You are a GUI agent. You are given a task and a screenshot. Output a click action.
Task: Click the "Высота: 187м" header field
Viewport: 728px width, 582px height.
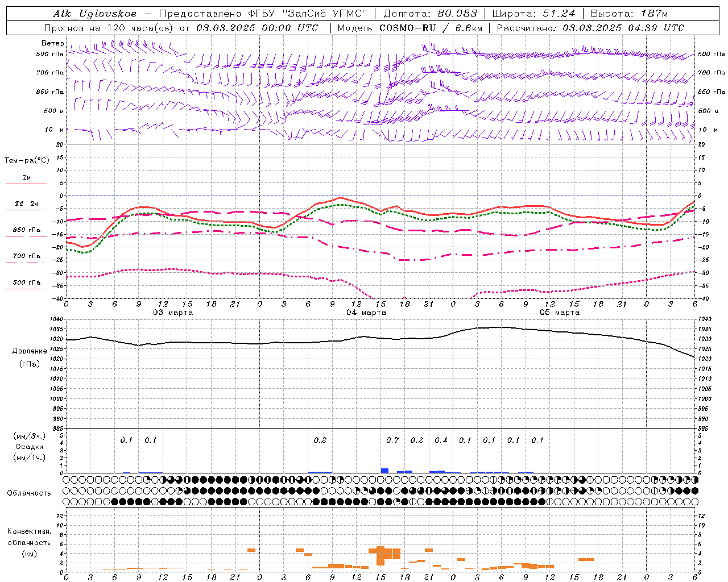click(x=629, y=14)
